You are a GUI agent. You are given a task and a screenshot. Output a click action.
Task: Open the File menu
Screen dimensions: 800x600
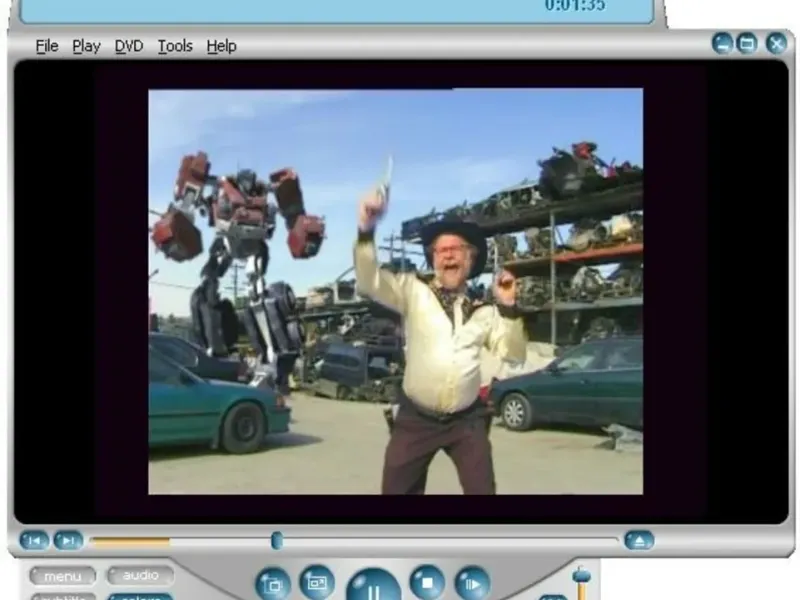click(47, 46)
